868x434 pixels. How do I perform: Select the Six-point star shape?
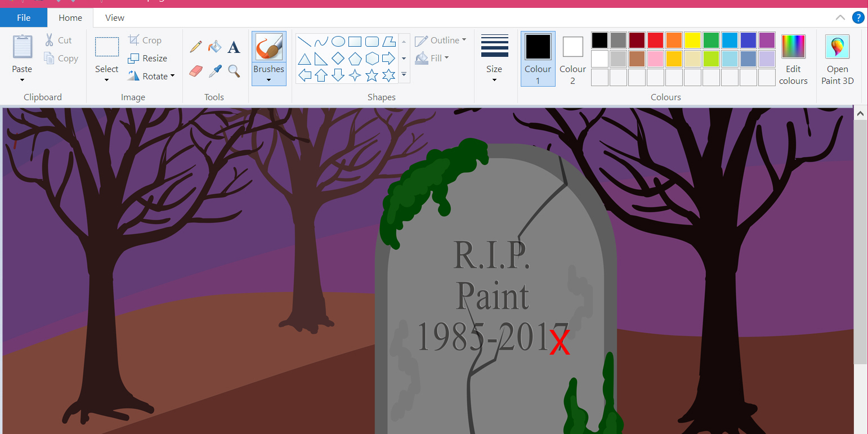[388, 75]
